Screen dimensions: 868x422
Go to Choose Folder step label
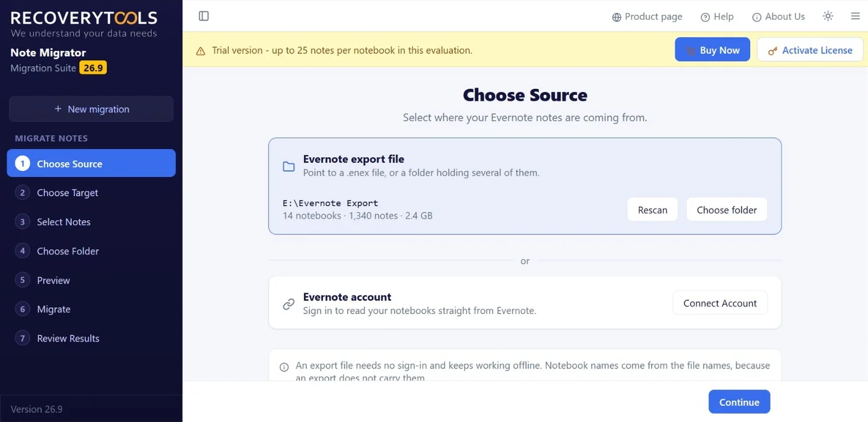pos(68,251)
